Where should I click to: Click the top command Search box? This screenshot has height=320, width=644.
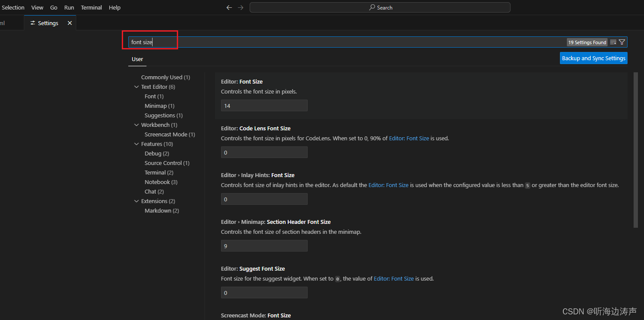pyautogui.click(x=380, y=7)
